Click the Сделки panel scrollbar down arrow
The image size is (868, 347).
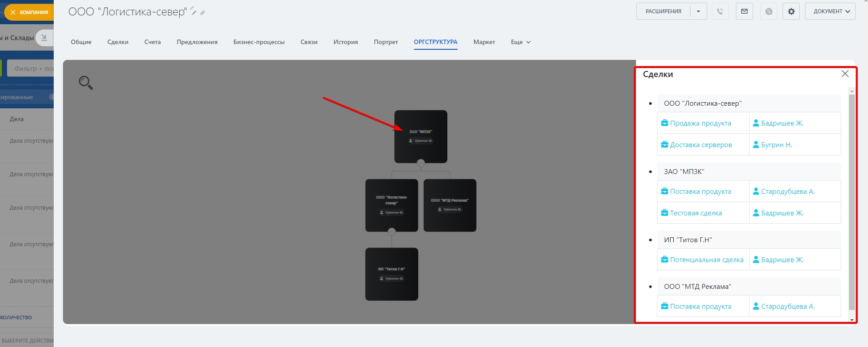tap(852, 320)
